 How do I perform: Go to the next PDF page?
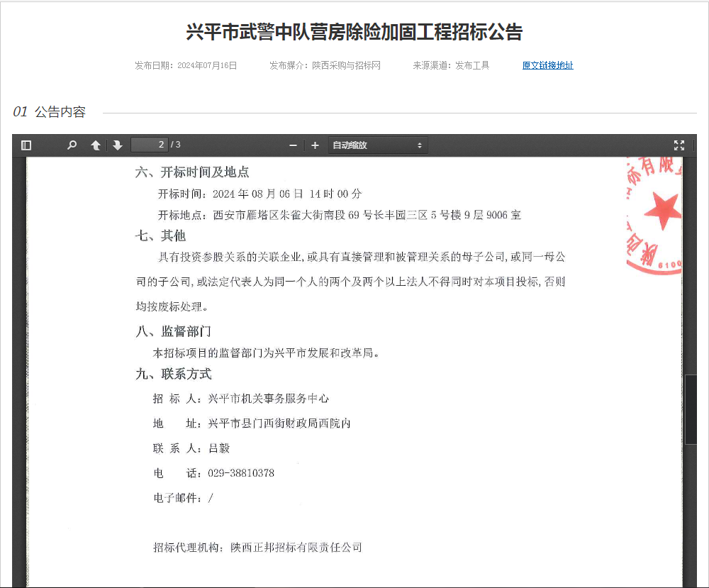point(118,145)
